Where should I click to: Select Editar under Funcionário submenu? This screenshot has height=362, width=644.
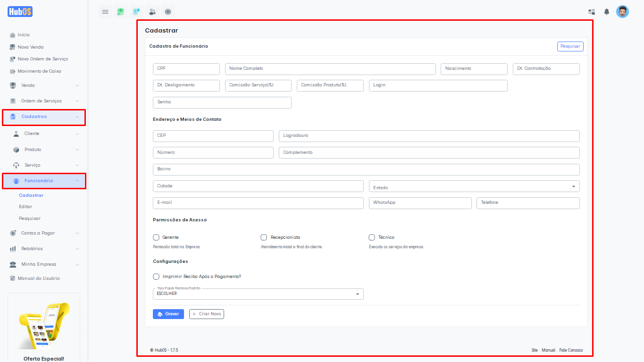click(x=25, y=207)
